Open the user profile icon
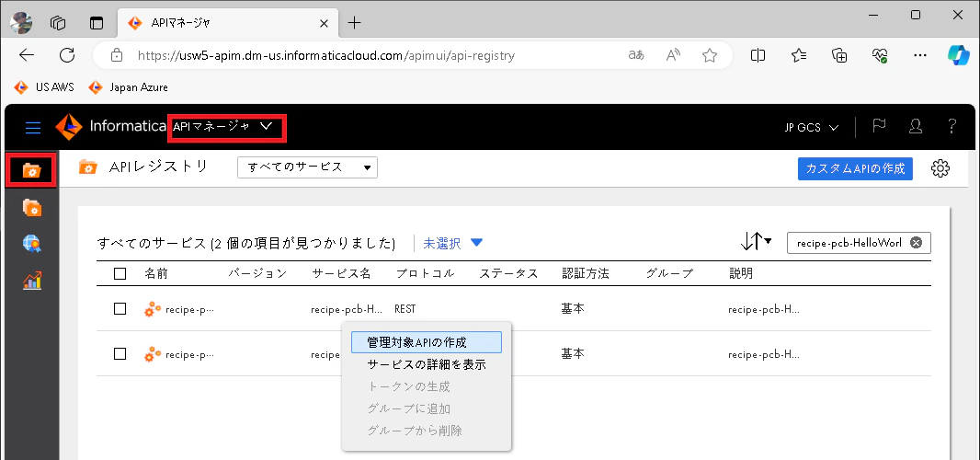Screen dimensions: 980x460 coord(915,126)
